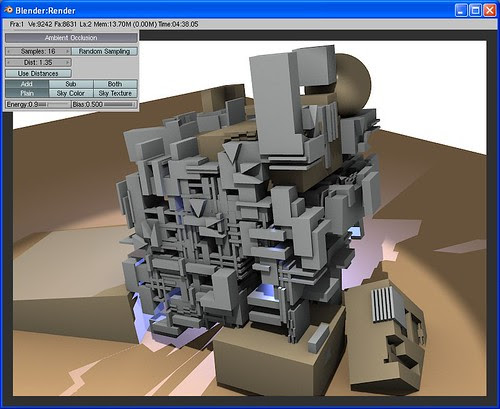Choose Sky Color ambient option
The width and height of the screenshot is (500, 409).
(71, 93)
